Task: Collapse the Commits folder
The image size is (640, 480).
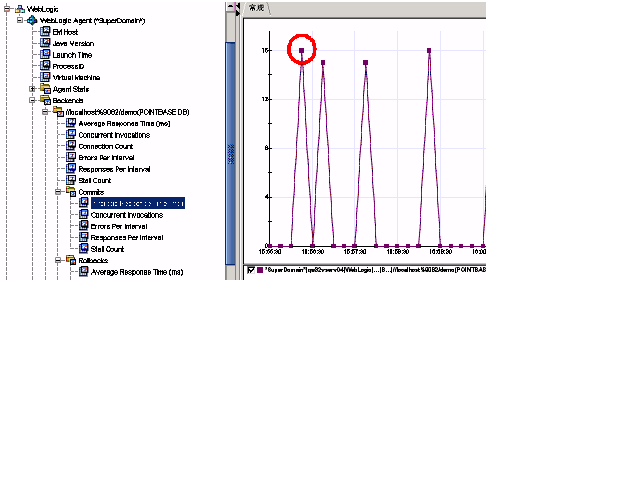Action: point(58,192)
